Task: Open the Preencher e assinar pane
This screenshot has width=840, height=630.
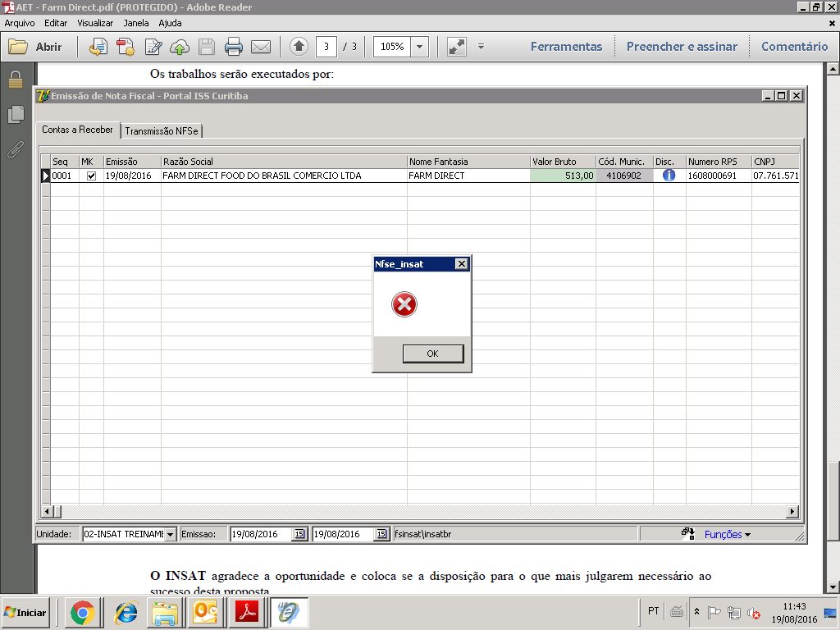Action: (x=682, y=47)
